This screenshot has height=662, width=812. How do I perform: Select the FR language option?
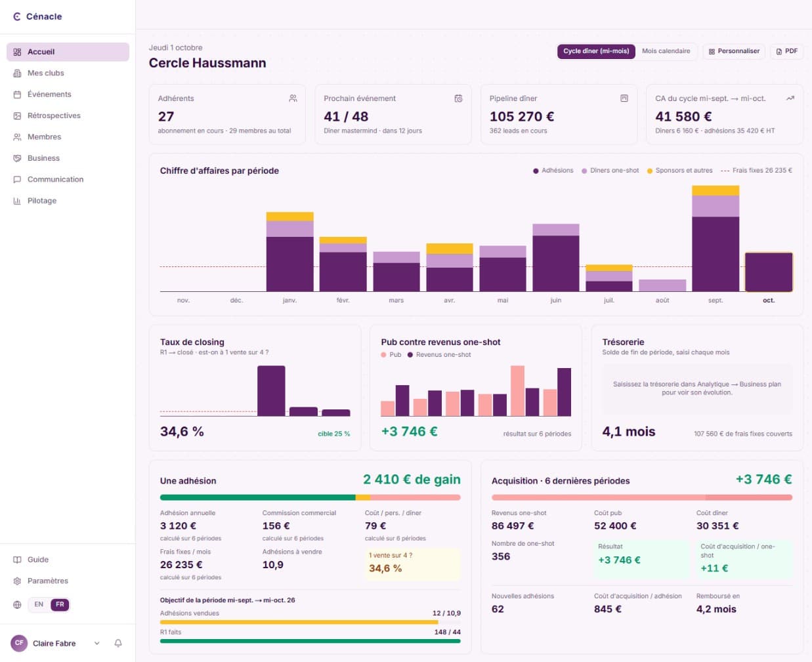pos(60,605)
